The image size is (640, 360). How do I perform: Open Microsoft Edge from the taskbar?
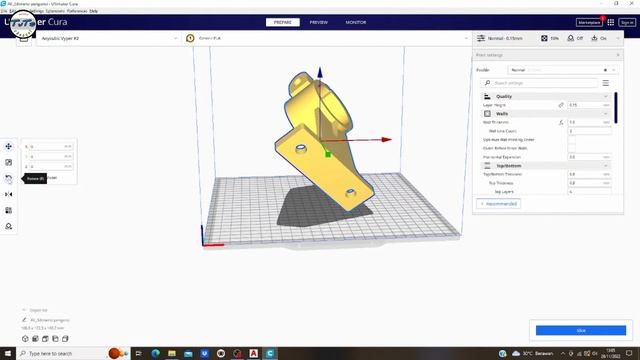point(156,353)
